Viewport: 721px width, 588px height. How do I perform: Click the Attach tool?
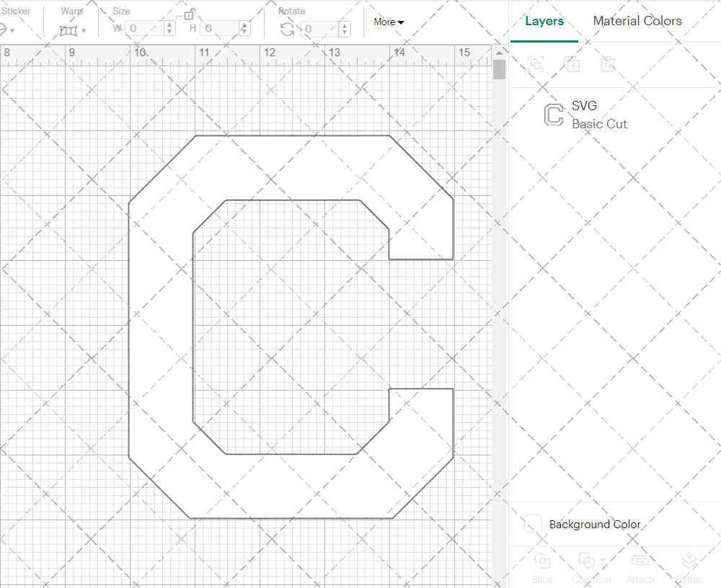640,569
